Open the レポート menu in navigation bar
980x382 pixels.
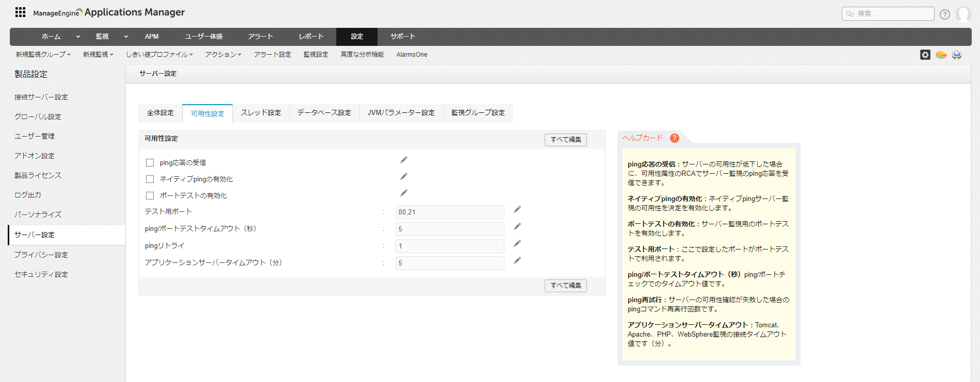click(311, 37)
